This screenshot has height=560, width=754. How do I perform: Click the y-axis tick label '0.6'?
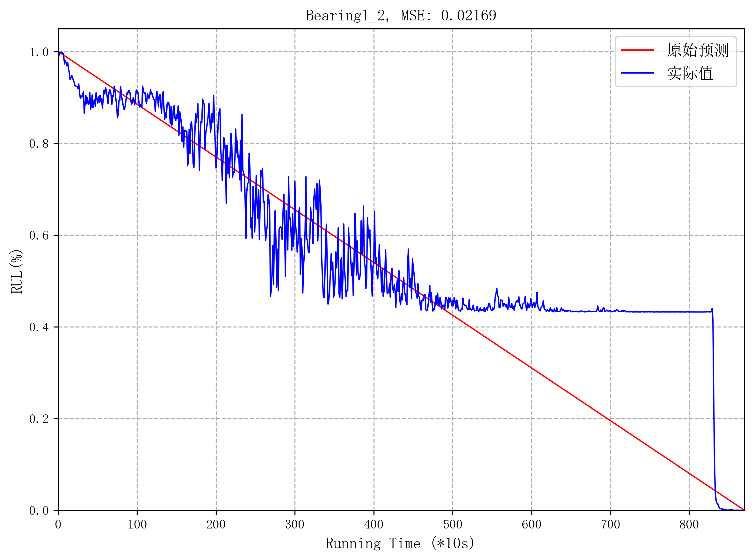[x=39, y=236]
